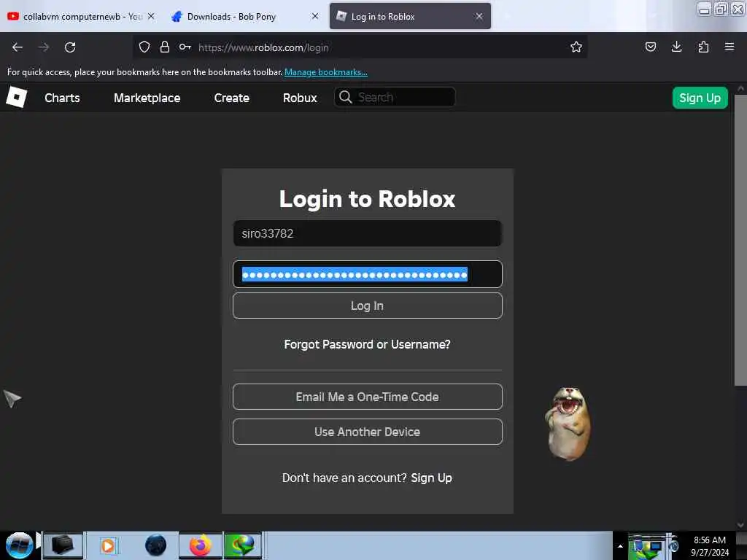Open Internet Download Manager taskbar icon

243,545
